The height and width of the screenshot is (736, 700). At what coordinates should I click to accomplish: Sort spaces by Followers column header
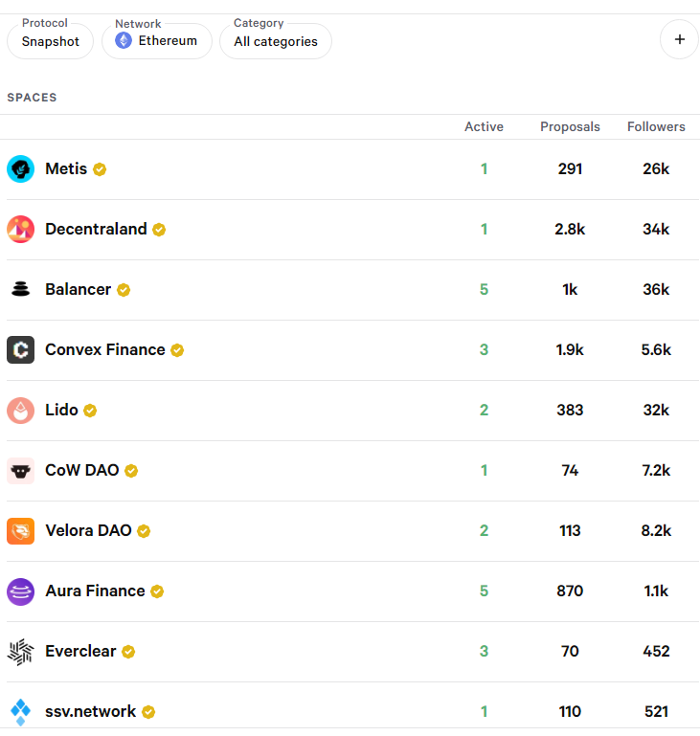(656, 126)
